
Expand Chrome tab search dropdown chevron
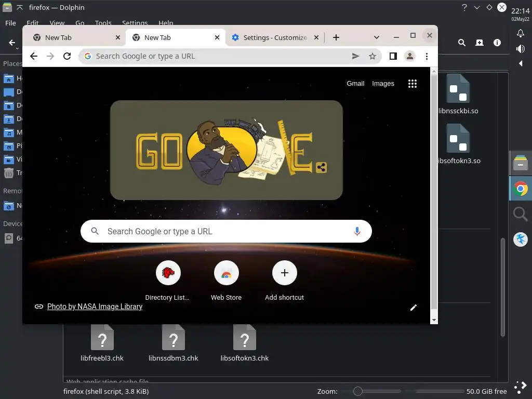tap(376, 37)
